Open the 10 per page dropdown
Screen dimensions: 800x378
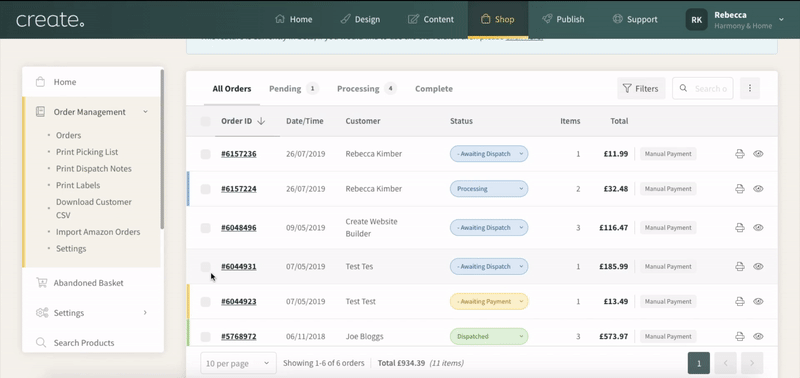(238, 363)
